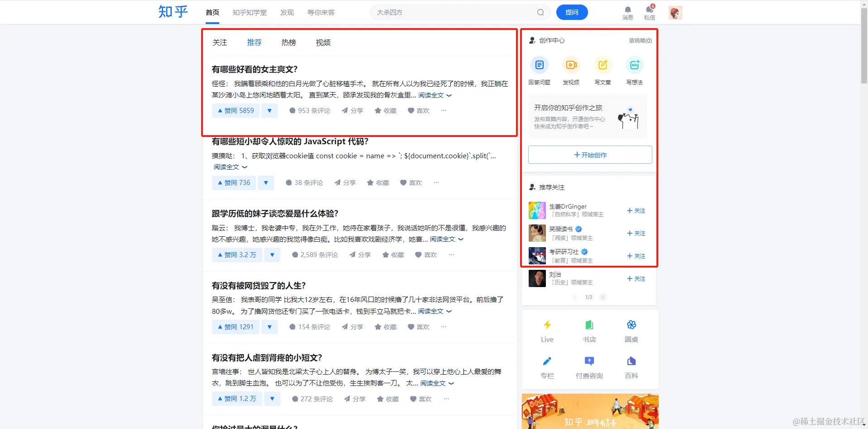The height and width of the screenshot is (429, 868).
Task: Follow 考研研习社 with 关注
Action: (636, 256)
